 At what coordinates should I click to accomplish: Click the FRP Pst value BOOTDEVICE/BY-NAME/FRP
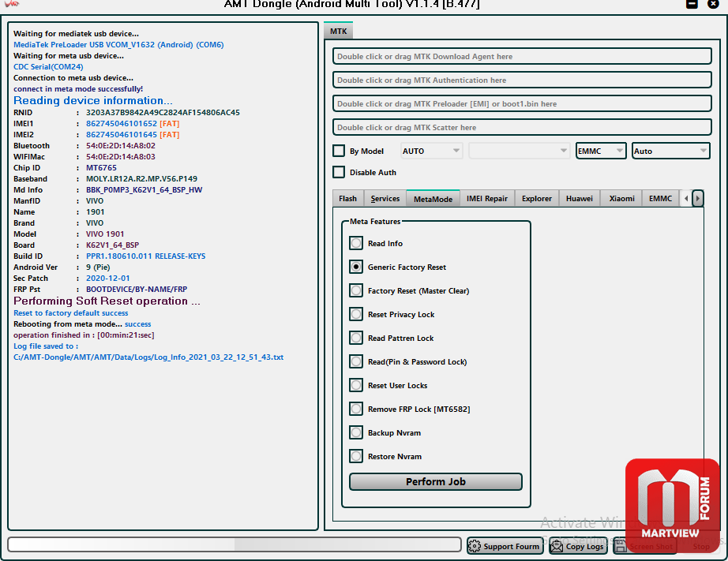[137, 290]
